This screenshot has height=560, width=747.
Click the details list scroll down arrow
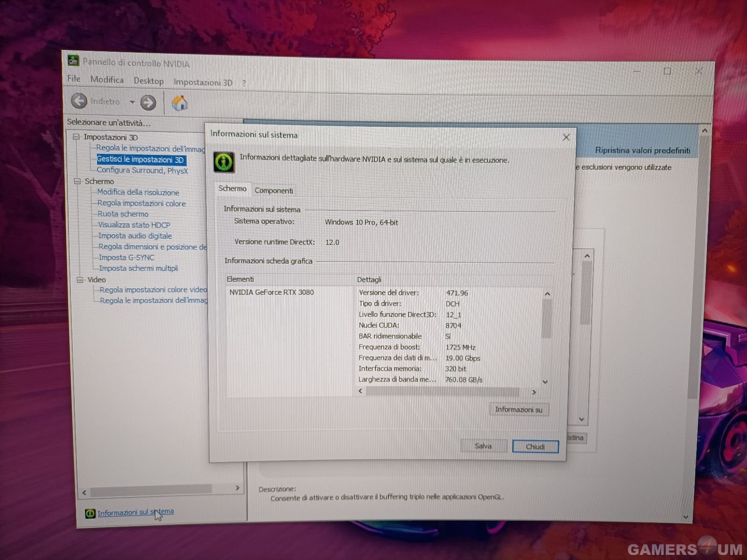tap(545, 382)
